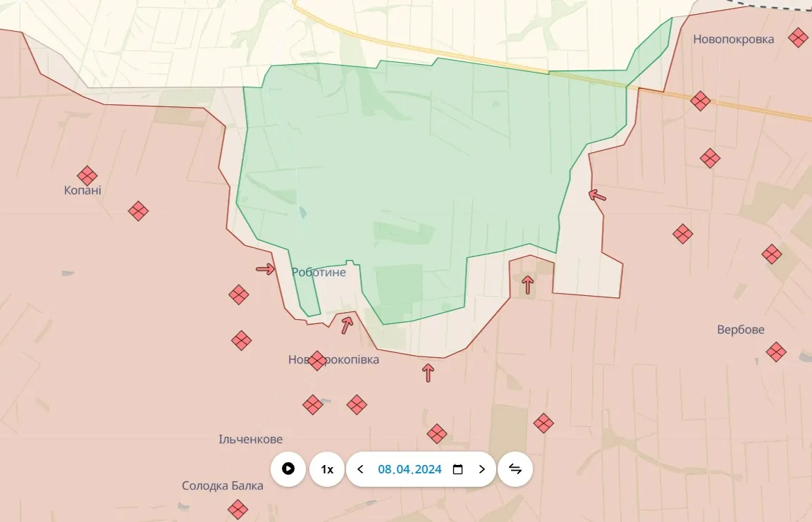Go to the previous date
This screenshot has height=522, width=812.
tap(361, 469)
